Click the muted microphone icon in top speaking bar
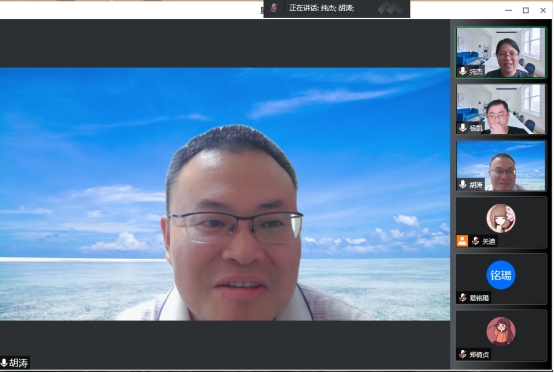The height and width of the screenshot is (373, 554). click(x=274, y=8)
